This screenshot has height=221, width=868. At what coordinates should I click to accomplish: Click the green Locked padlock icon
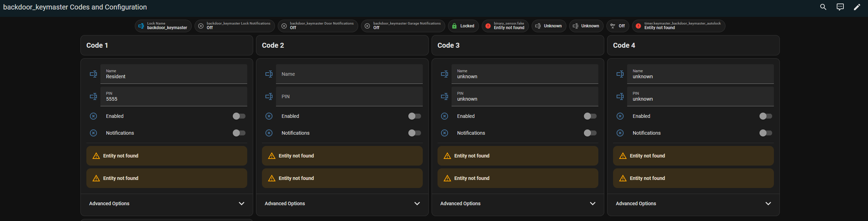click(454, 26)
